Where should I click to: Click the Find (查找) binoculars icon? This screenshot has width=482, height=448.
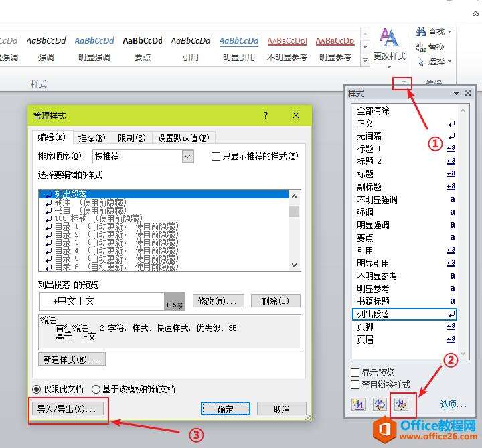coord(420,31)
